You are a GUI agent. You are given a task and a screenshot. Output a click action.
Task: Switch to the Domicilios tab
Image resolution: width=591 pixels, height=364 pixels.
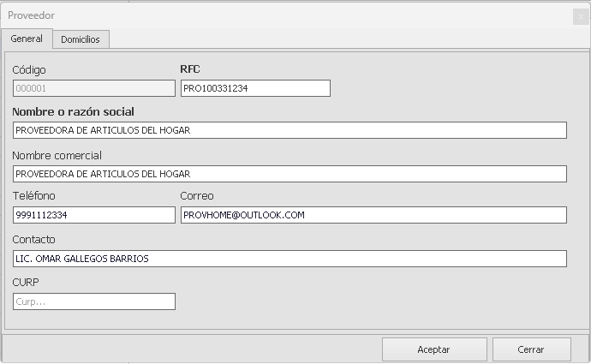coord(80,39)
